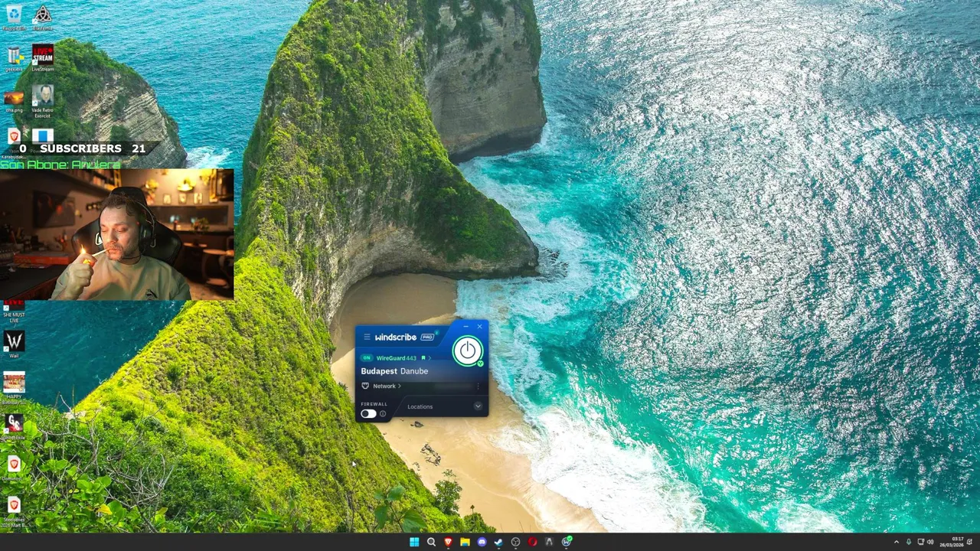Open the Firewall info icon
The width and height of the screenshot is (980, 551).
click(383, 413)
